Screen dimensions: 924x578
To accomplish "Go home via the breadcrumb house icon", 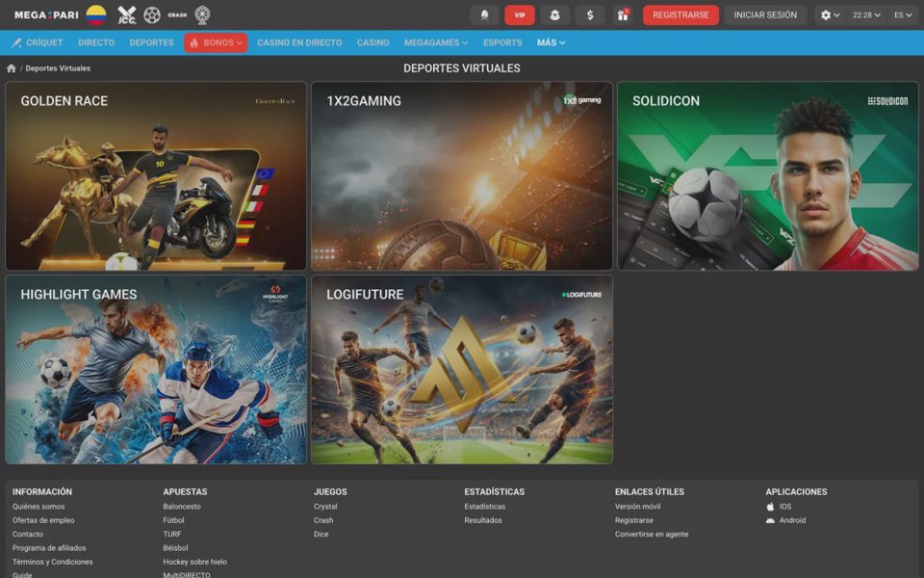I will coord(12,68).
